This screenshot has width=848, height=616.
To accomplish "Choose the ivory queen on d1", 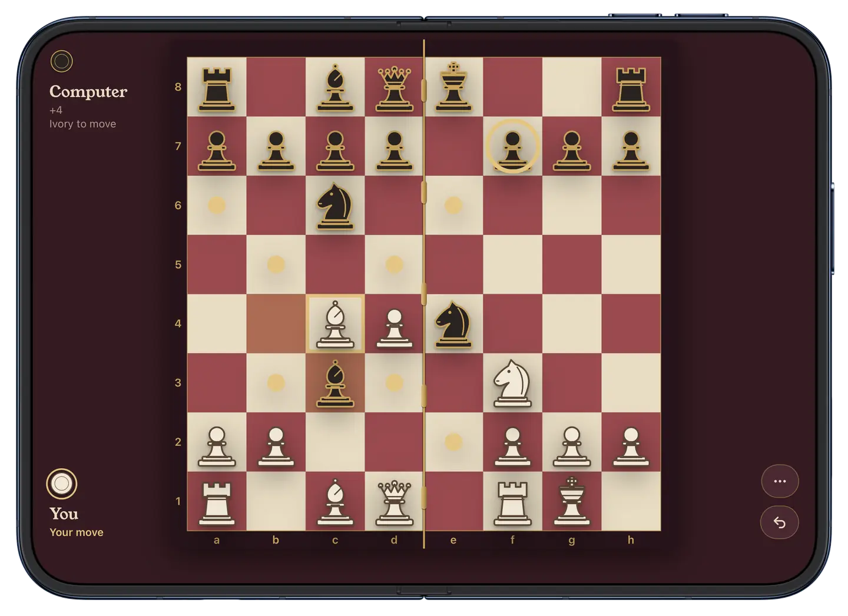I will (x=394, y=502).
